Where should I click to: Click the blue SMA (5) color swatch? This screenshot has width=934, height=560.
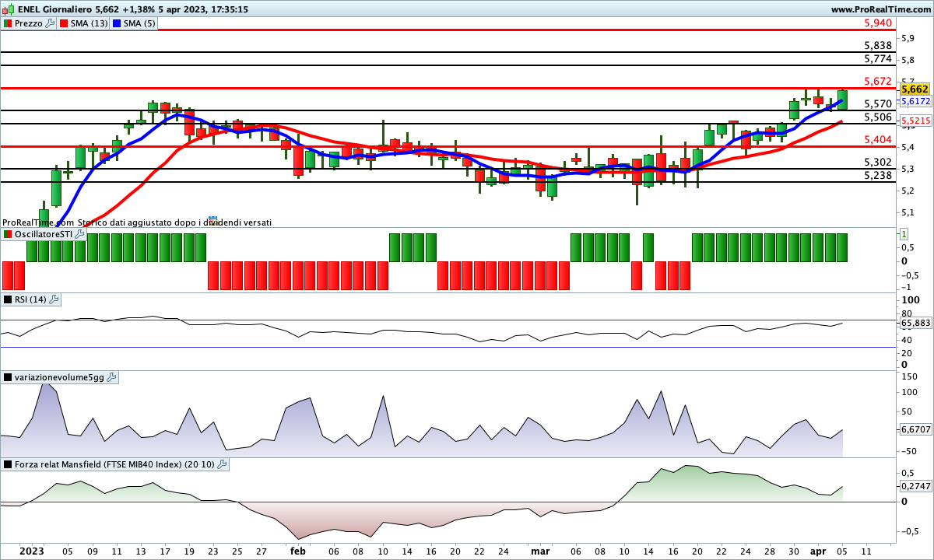coord(117,23)
